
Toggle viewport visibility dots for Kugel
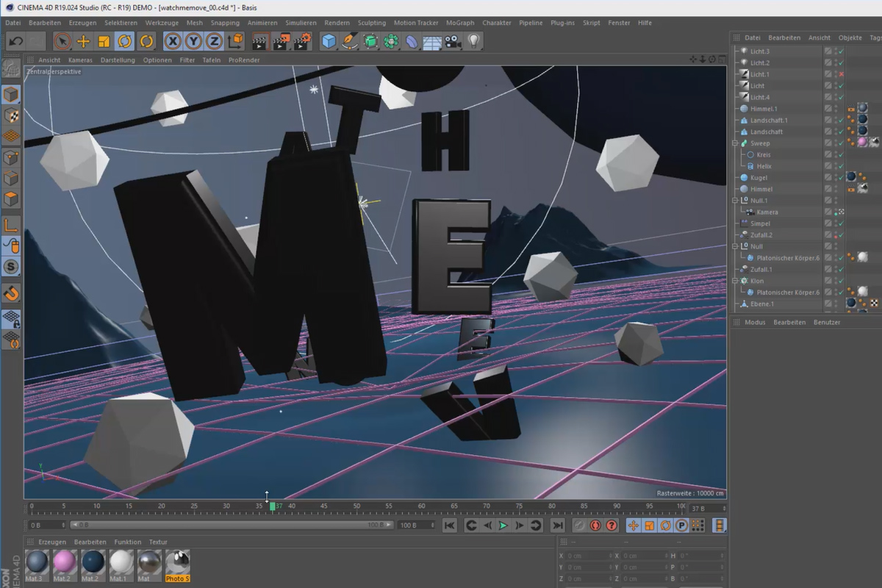point(834,176)
